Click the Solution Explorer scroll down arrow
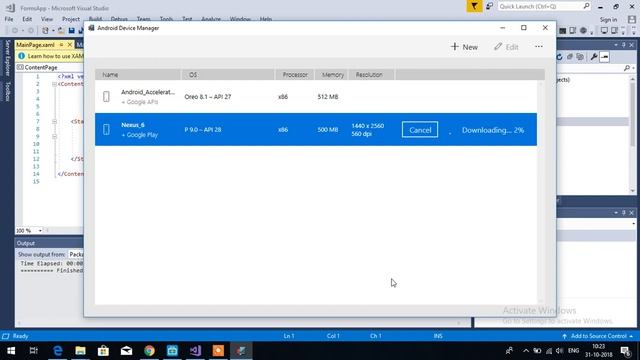Viewport: 640px width, 360px height. [633, 191]
